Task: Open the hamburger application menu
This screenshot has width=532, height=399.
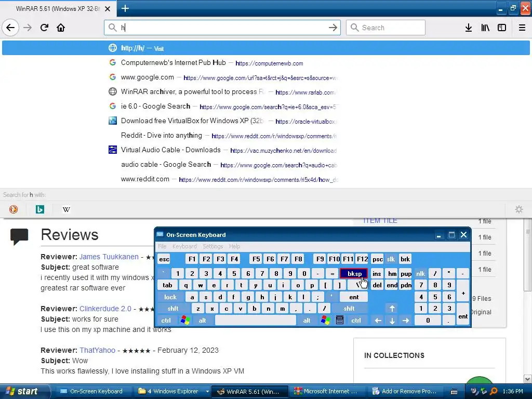Action: click(x=522, y=28)
